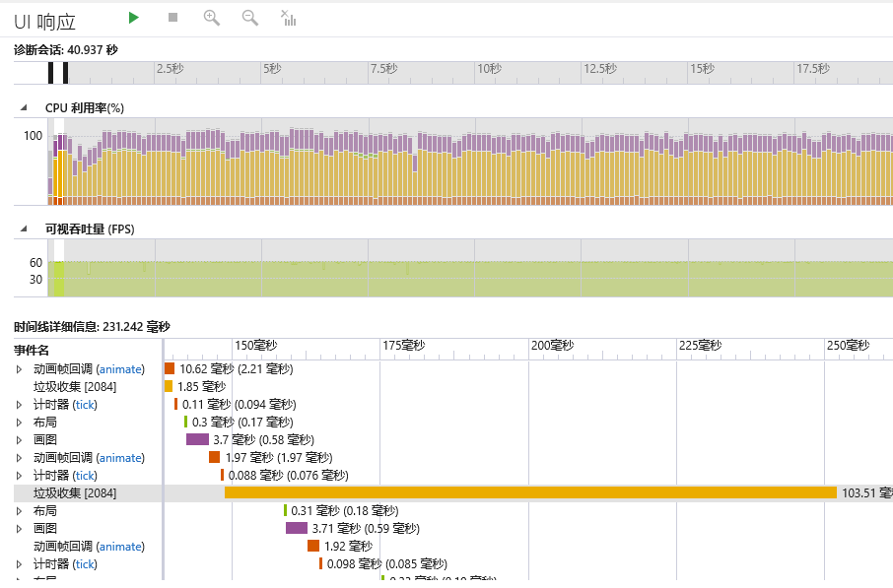Open tick link in first 计时器 row
Image resolution: width=893 pixels, height=588 pixels.
click(85, 405)
